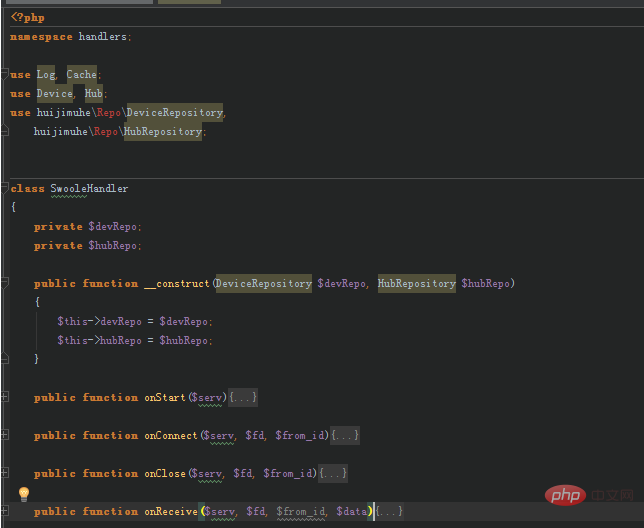
Task: Unfold the {...} placeholder after onReceive
Action: (x=389, y=512)
